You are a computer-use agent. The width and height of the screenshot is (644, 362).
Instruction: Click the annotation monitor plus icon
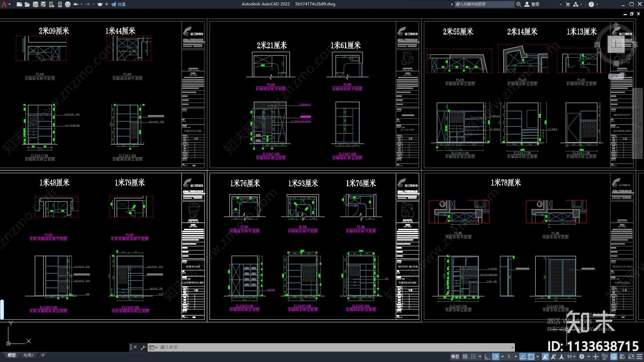596,357
